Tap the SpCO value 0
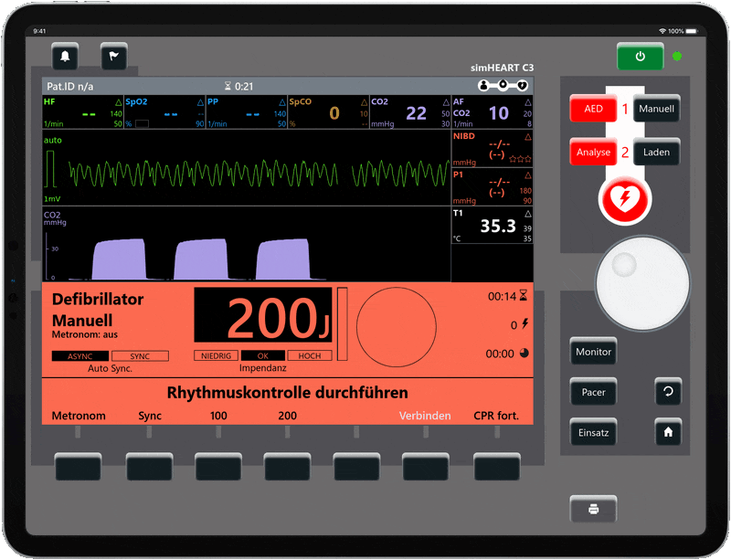The image size is (731, 560). (334, 113)
